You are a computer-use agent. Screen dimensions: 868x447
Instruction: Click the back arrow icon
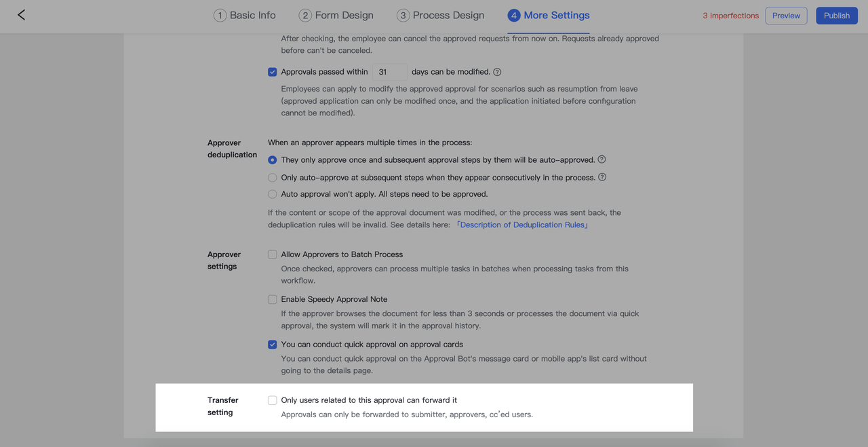21,15
